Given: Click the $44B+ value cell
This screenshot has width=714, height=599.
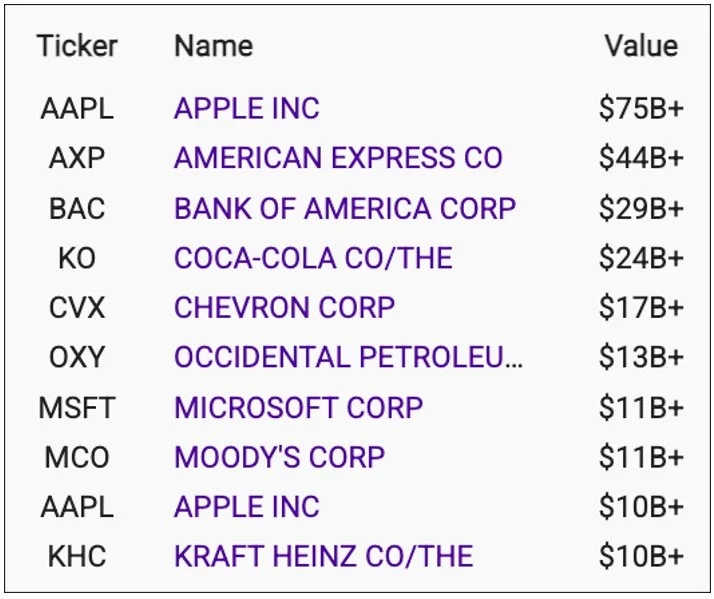Looking at the screenshot, I should (641, 158).
